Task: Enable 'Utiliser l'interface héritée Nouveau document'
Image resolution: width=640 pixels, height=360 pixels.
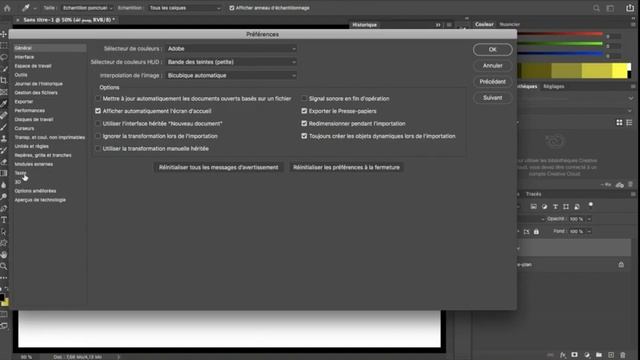Action: 98,123
